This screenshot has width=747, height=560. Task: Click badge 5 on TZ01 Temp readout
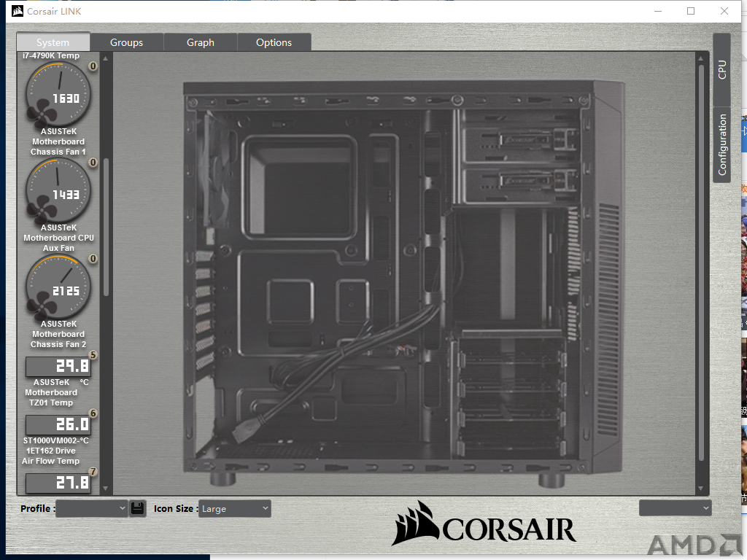pos(93,355)
